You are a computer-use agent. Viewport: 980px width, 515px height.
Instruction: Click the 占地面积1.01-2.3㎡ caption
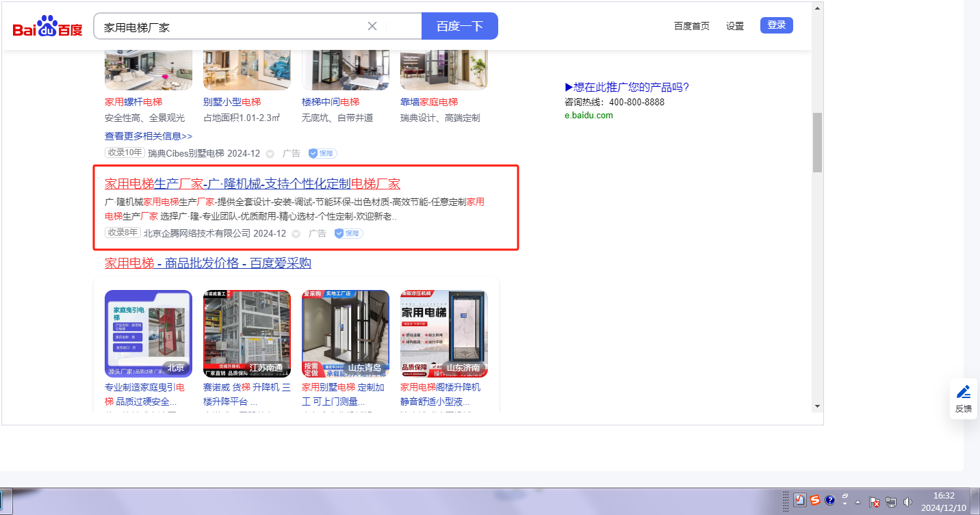coord(242,118)
